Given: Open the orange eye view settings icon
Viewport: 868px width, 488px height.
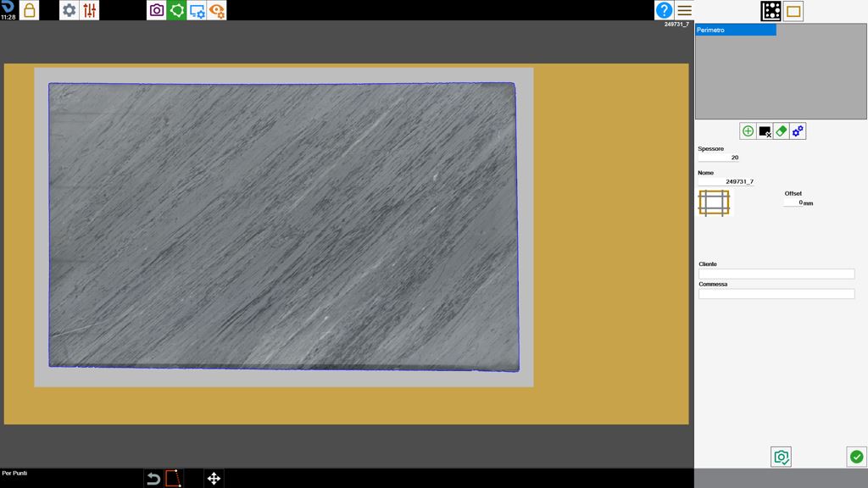Looking at the screenshot, I should (216, 10).
